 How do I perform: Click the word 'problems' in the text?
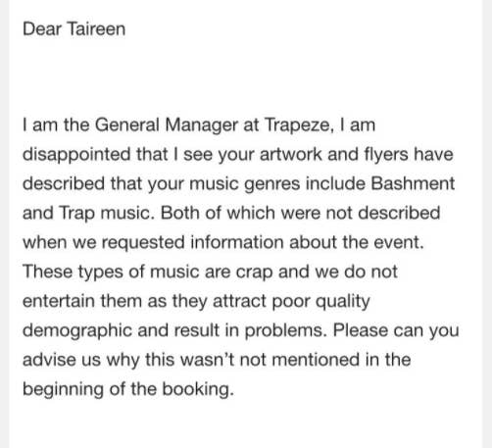[x=285, y=330]
